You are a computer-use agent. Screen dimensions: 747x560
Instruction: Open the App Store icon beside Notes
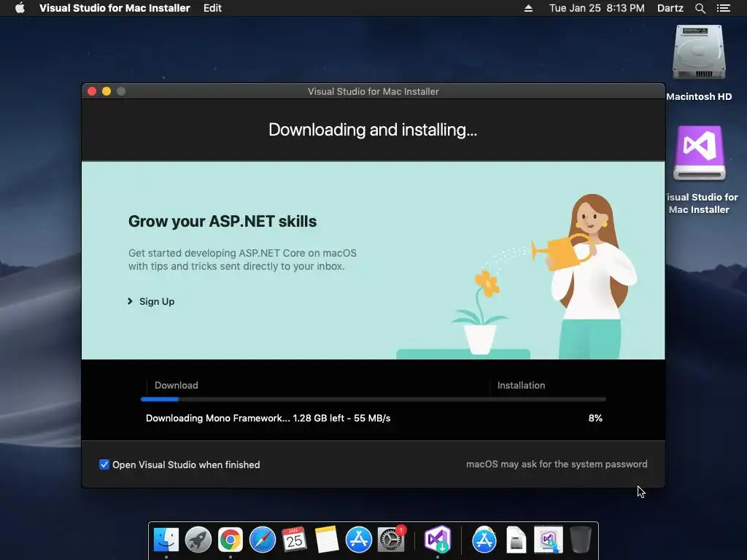click(x=358, y=540)
